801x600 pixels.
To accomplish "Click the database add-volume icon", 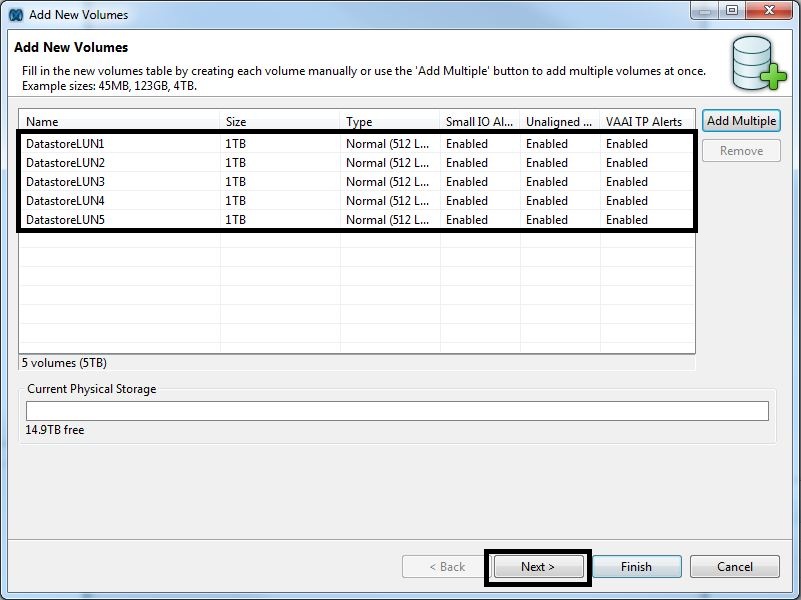I will (x=758, y=63).
